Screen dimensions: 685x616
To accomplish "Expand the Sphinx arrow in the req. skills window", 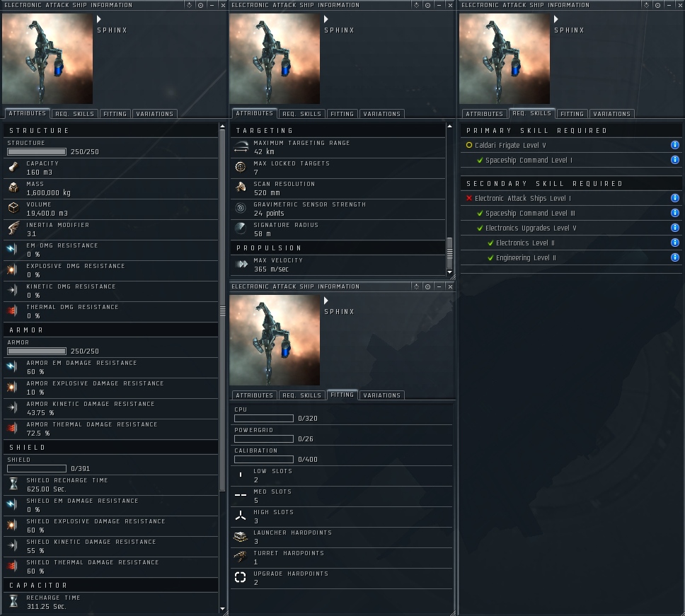I will [x=556, y=19].
